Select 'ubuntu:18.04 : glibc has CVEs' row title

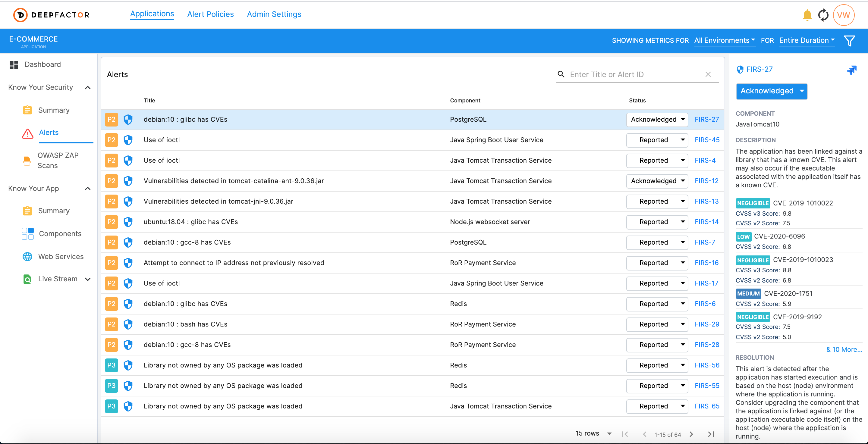click(190, 222)
